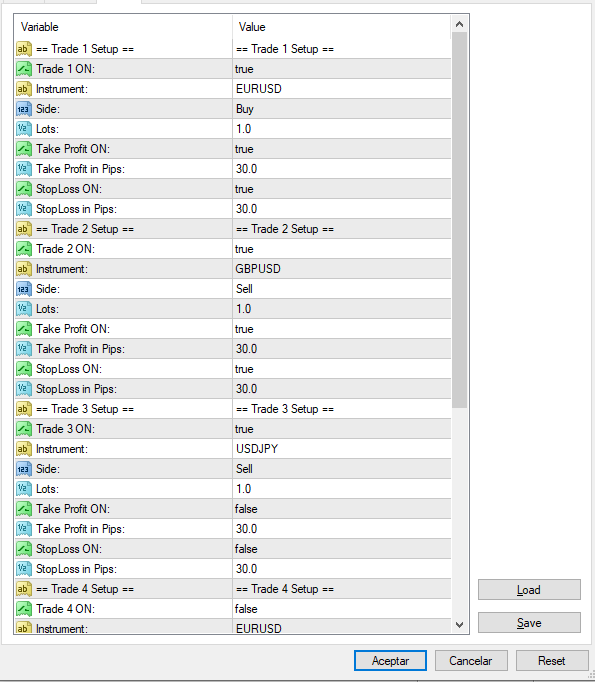Viewport: 595px width, 682px height.
Task: Select the '== Trade 3 Setup ==' value cell
Action: pos(342,409)
